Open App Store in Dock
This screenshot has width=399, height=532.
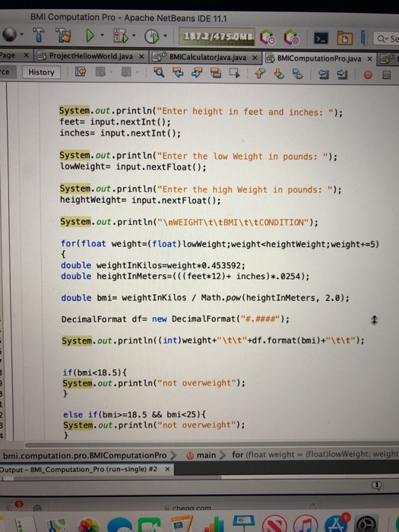click(x=336, y=524)
